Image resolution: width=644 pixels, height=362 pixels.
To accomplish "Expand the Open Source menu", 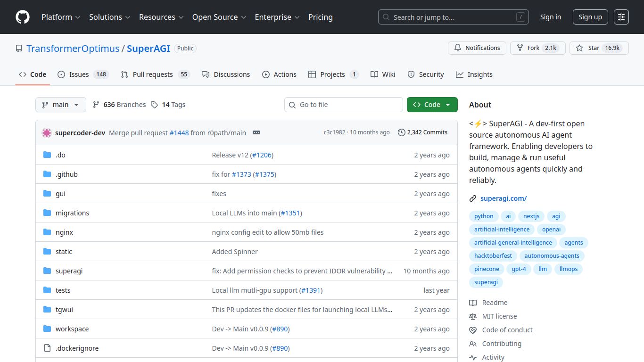I will pos(219,17).
